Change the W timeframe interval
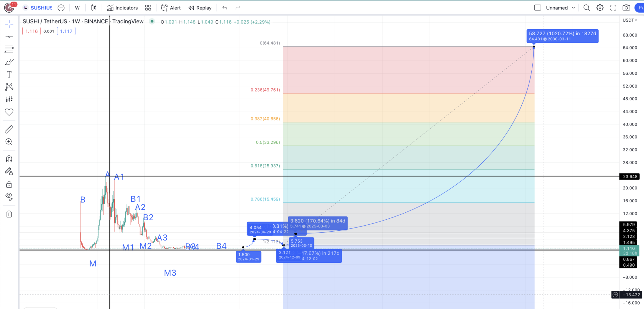 click(77, 8)
